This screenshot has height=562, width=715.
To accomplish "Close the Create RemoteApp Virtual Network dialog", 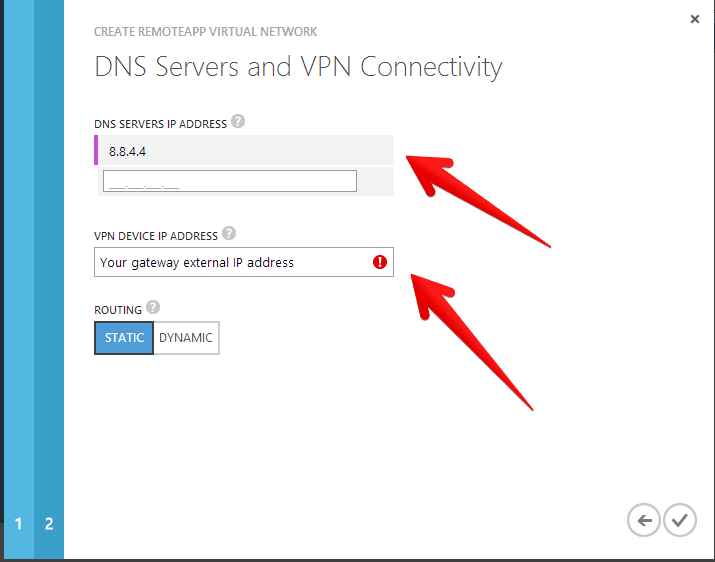I will point(694,19).
